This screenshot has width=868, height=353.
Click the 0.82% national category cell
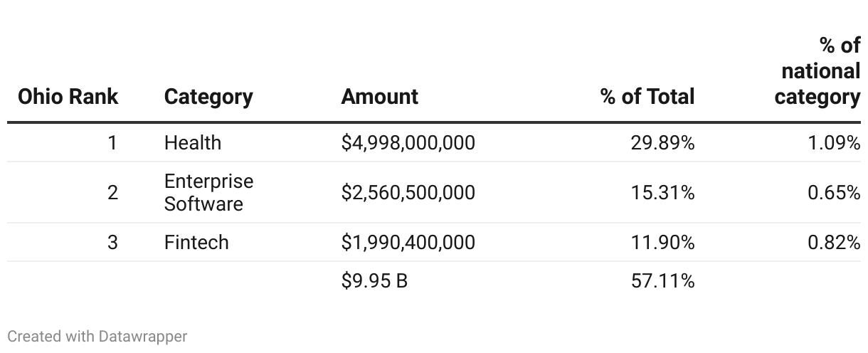(x=834, y=243)
